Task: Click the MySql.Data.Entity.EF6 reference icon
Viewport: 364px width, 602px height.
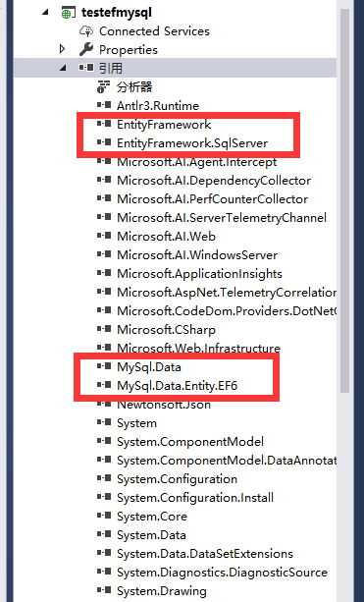Action: [104, 384]
